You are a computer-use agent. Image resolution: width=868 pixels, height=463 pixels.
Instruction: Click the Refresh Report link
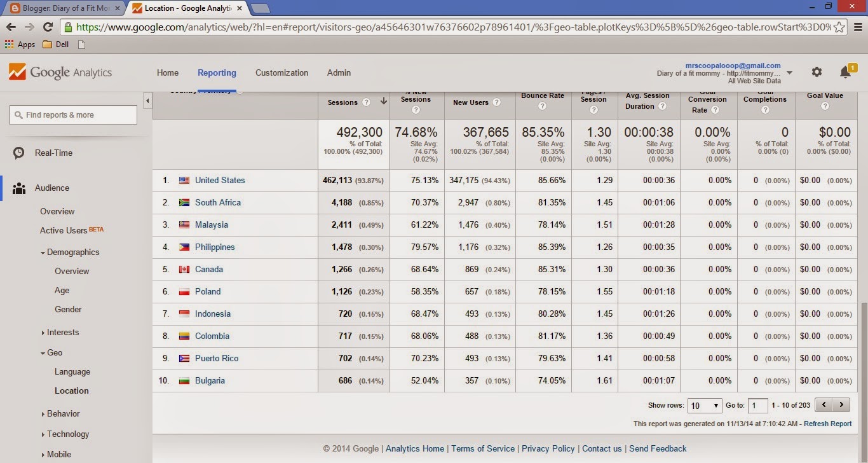(x=827, y=424)
